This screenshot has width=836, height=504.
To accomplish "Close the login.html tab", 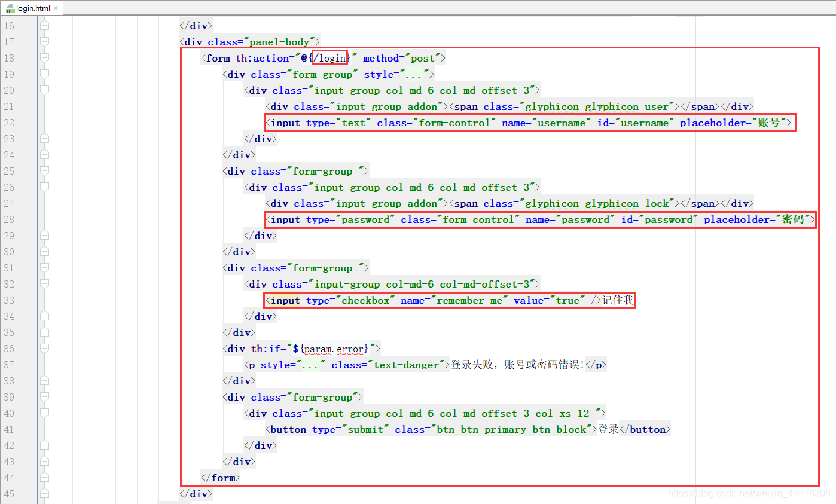I will (57, 8).
